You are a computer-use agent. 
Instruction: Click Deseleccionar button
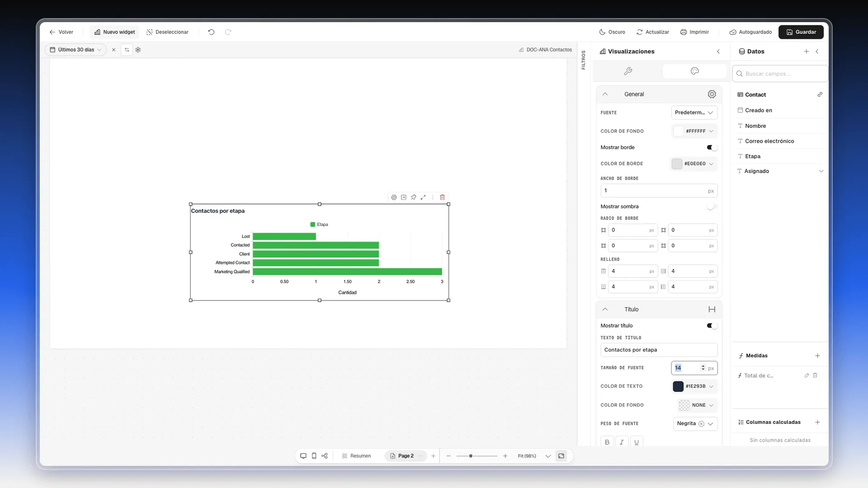[x=167, y=32]
